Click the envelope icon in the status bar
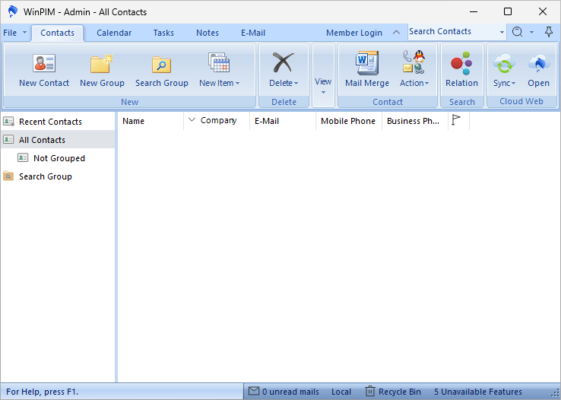561x400 pixels. click(x=253, y=391)
